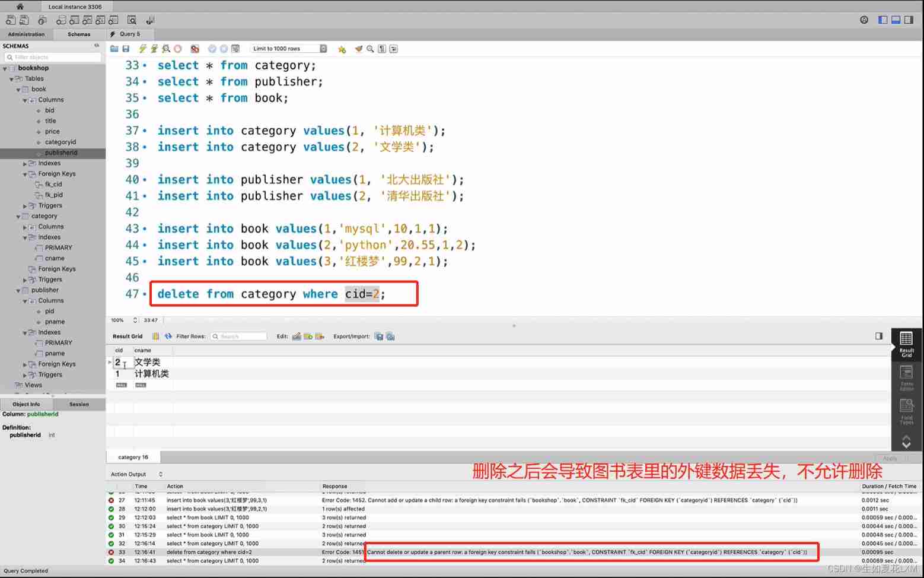Click the Filter Rows search box
This screenshot has width=924, height=578.
point(239,336)
